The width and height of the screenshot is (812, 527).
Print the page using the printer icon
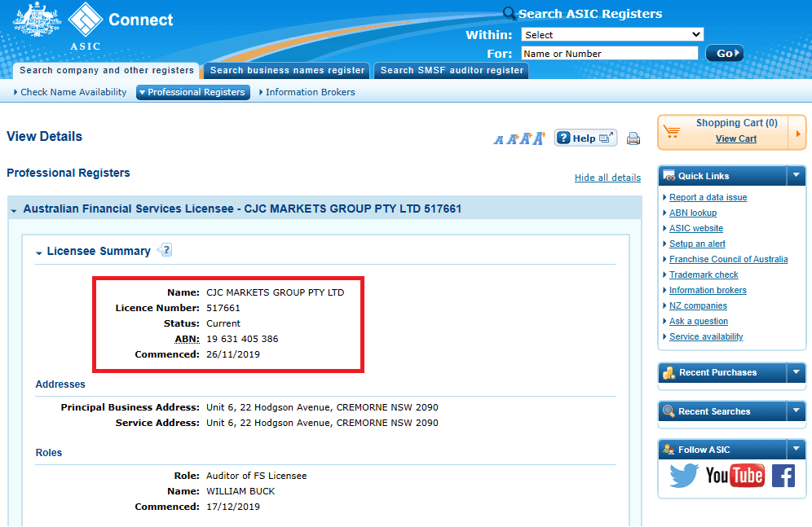coord(633,138)
